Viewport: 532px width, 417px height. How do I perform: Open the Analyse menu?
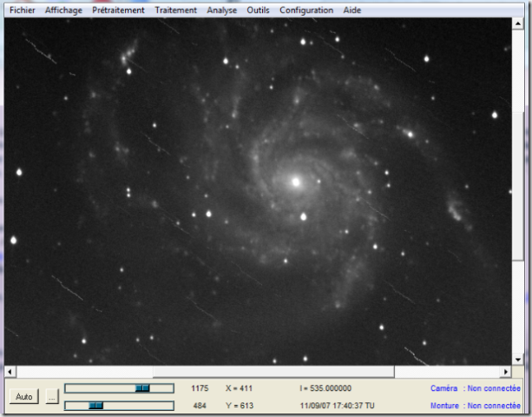click(222, 10)
